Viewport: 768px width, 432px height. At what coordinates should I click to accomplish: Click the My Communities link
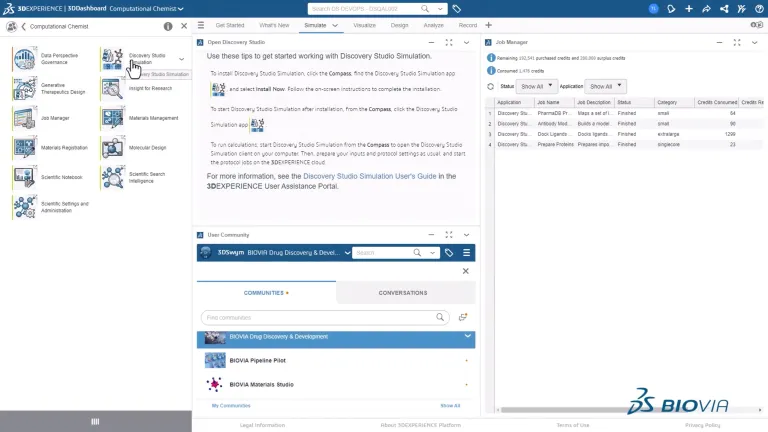[x=231, y=406]
